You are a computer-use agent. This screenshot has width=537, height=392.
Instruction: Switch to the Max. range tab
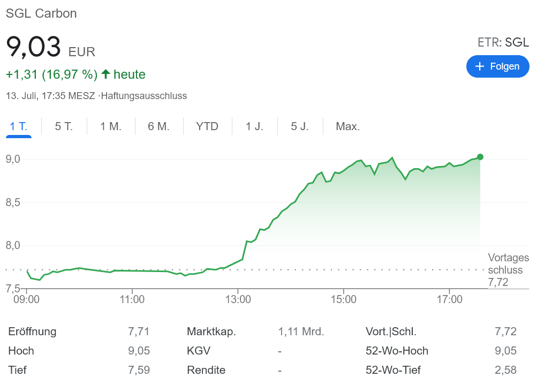pyautogui.click(x=348, y=126)
